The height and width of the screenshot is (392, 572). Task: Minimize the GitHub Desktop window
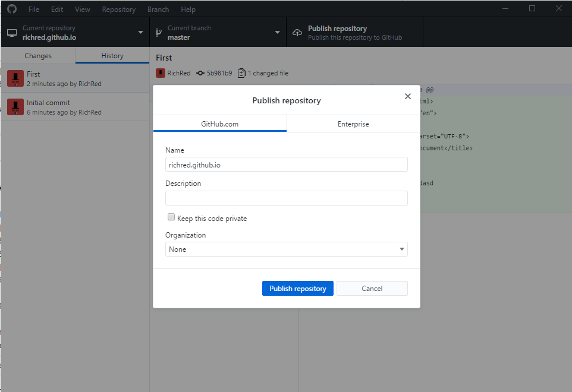505,8
